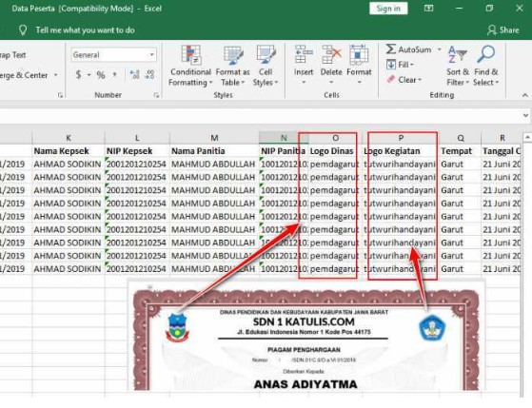Open the General number format dropdown
This screenshot has height=408, width=532.
[x=151, y=54]
